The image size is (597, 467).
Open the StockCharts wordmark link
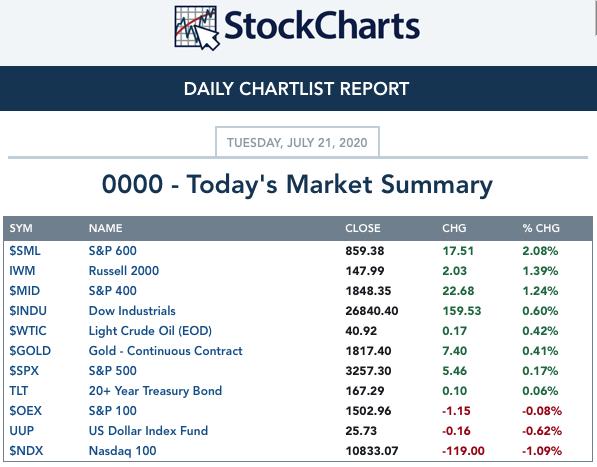pos(322,26)
